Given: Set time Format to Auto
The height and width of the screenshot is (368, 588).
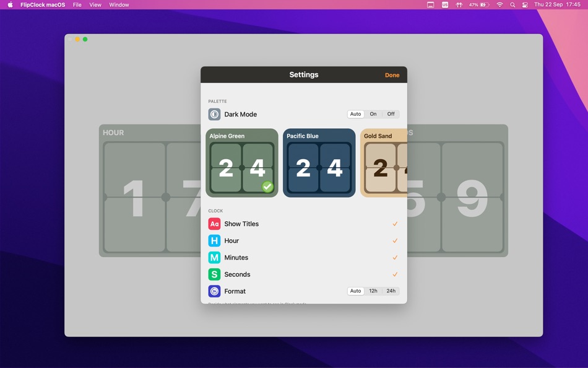Looking at the screenshot, I should coord(355,291).
